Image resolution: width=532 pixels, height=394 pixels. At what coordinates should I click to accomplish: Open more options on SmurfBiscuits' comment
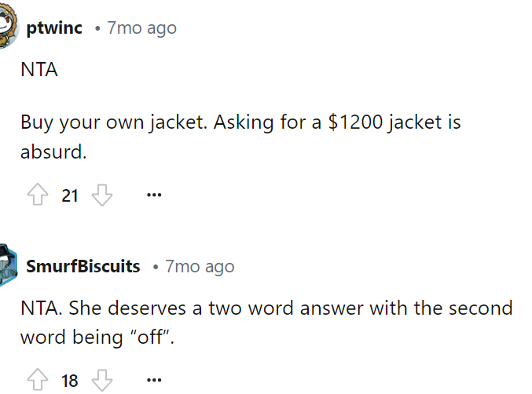point(154,381)
